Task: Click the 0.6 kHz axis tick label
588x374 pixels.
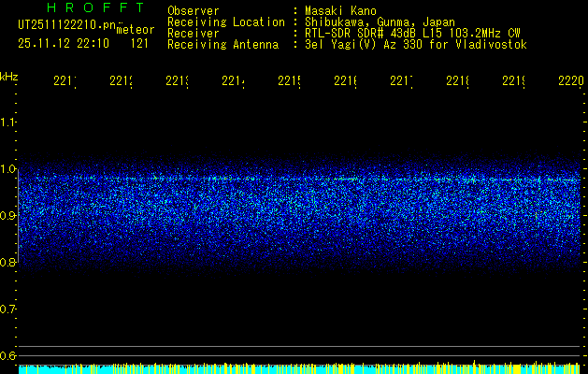Action: click(x=7, y=355)
